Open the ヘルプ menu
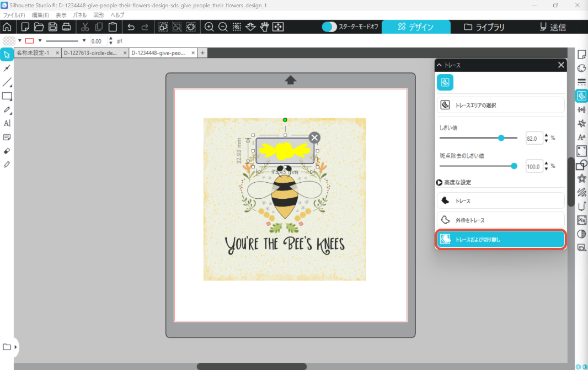Screen dimensions: 588x370 pyautogui.click(x=117, y=15)
